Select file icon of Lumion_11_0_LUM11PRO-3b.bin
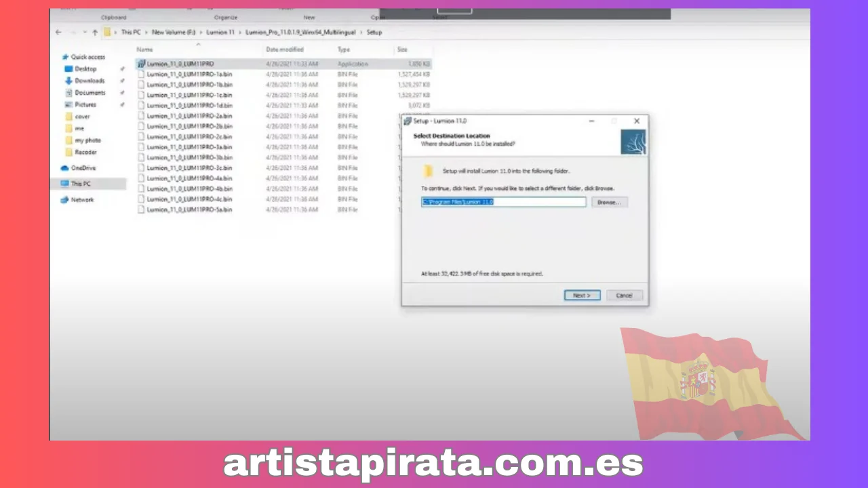The height and width of the screenshot is (488, 868). (141, 157)
